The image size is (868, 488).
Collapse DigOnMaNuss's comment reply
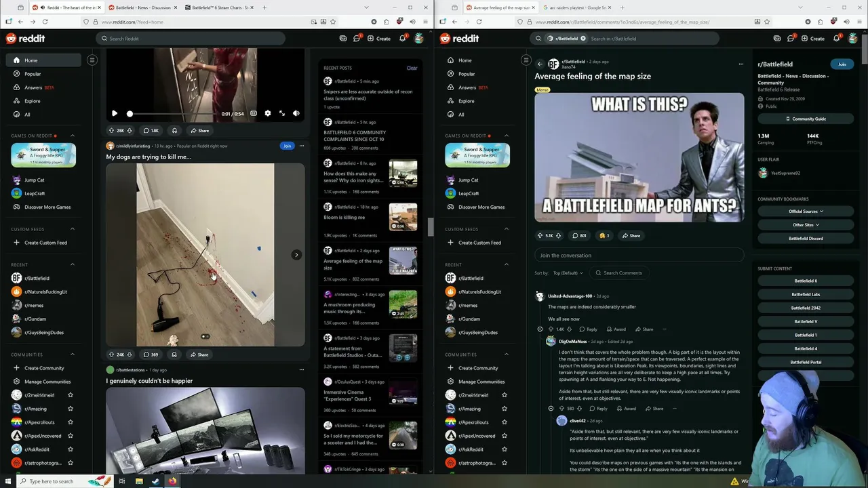551,409
